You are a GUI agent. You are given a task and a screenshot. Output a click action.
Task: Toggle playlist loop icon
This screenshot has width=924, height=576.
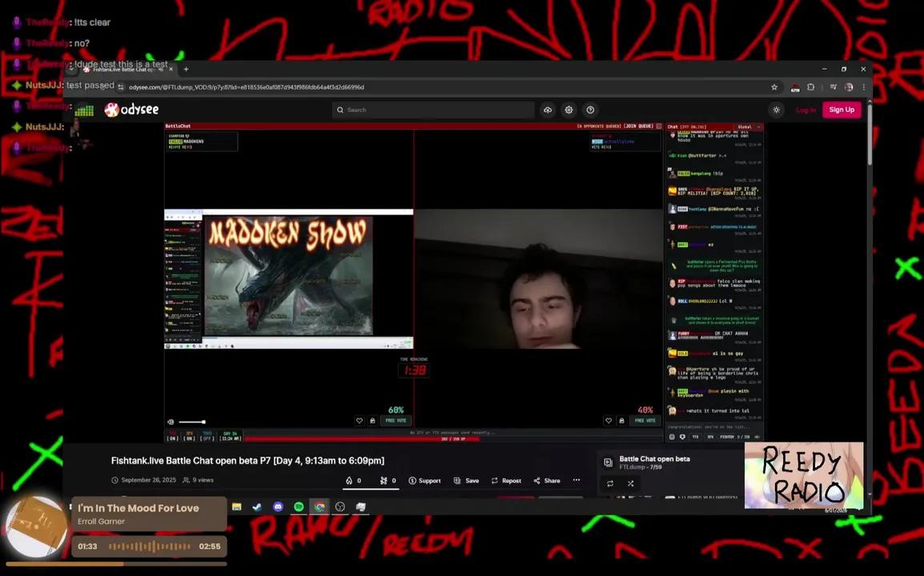point(610,483)
